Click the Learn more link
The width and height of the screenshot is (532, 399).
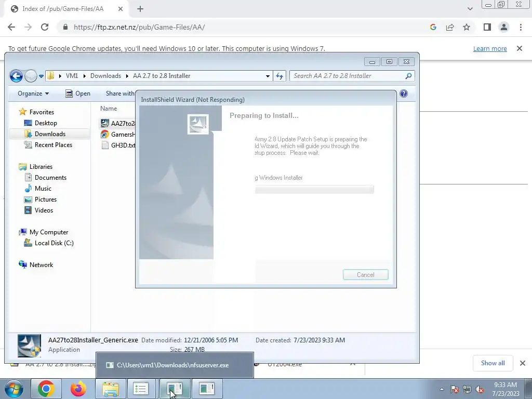(x=490, y=48)
